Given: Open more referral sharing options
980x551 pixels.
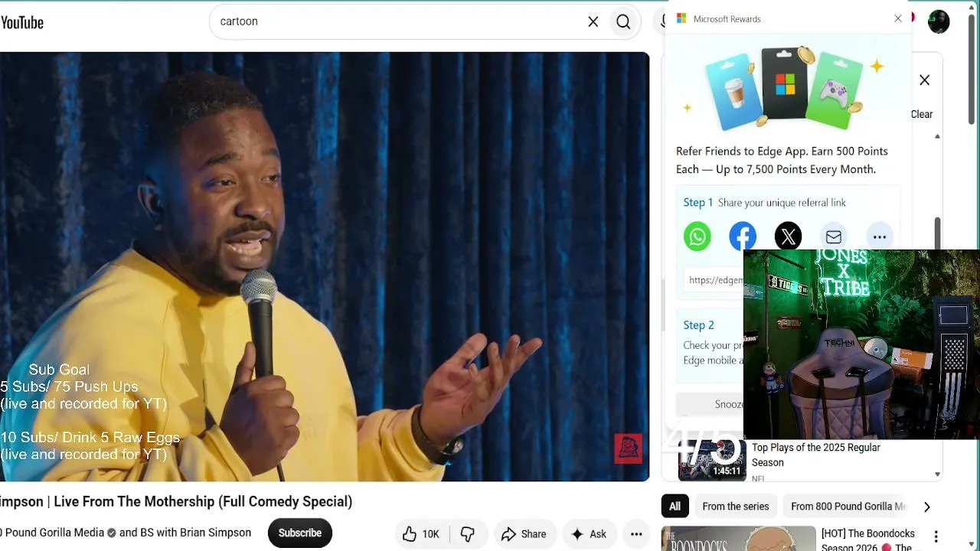Looking at the screenshot, I should [x=880, y=236].
